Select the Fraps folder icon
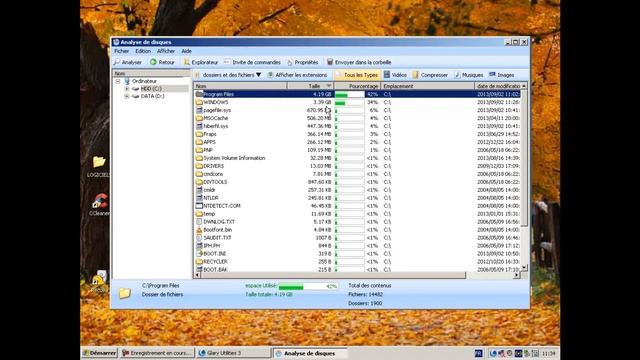The height and width of the screenshot is (360, 640). pos(199,134)
